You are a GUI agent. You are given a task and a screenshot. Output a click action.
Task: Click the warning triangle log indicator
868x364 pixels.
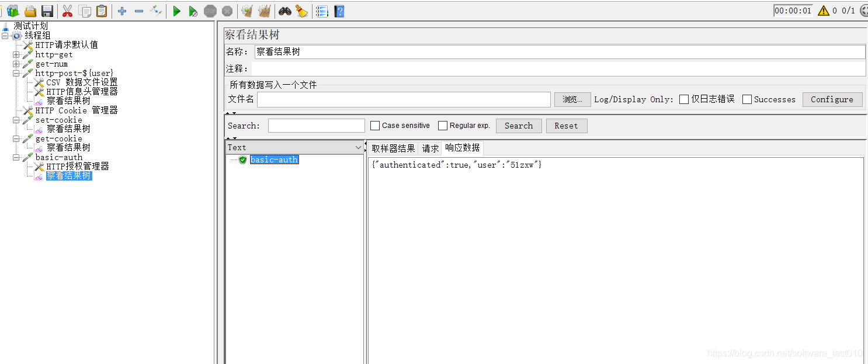(x=824, y=11)
